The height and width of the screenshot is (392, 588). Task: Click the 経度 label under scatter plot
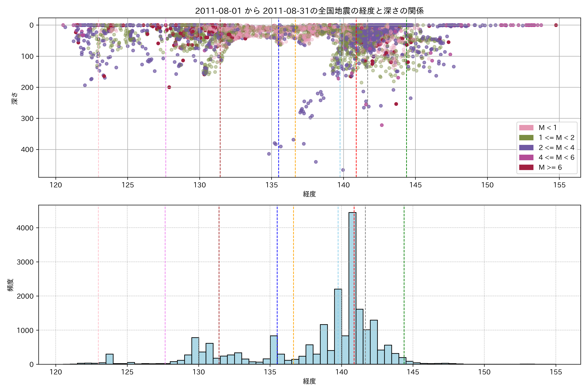click(x=309, y=194)
